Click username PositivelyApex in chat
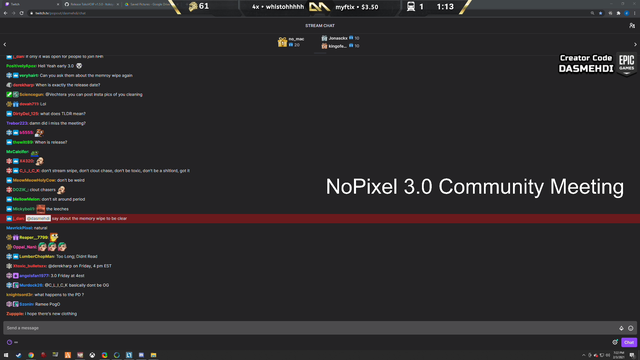The image size is (640, 360). click(21, 66)
